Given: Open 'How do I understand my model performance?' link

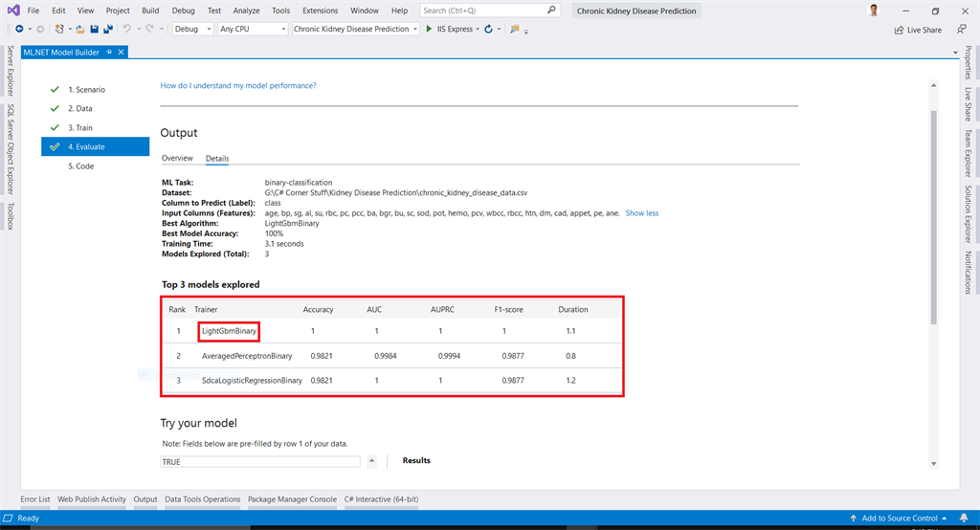Looking at the screenshot, I should pyautogui.click(x=238, y=86).
